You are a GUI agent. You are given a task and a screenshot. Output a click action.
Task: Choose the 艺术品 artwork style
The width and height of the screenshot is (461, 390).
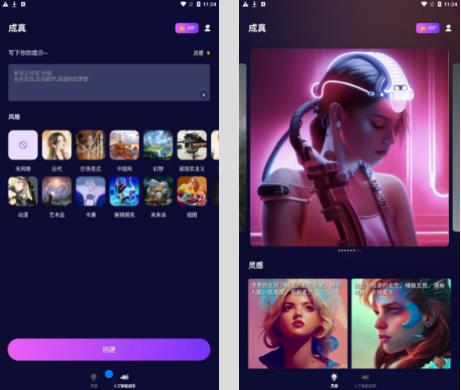[57, 191]
